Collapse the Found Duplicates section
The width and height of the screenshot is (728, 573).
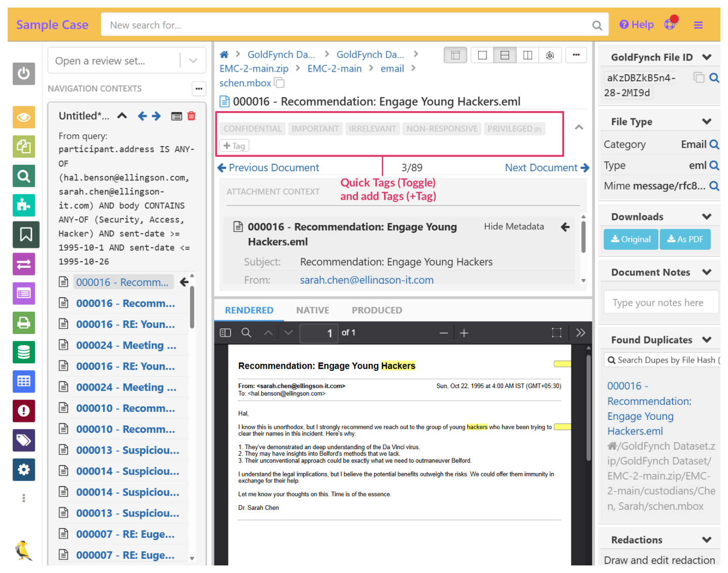(x=707, y=340)
